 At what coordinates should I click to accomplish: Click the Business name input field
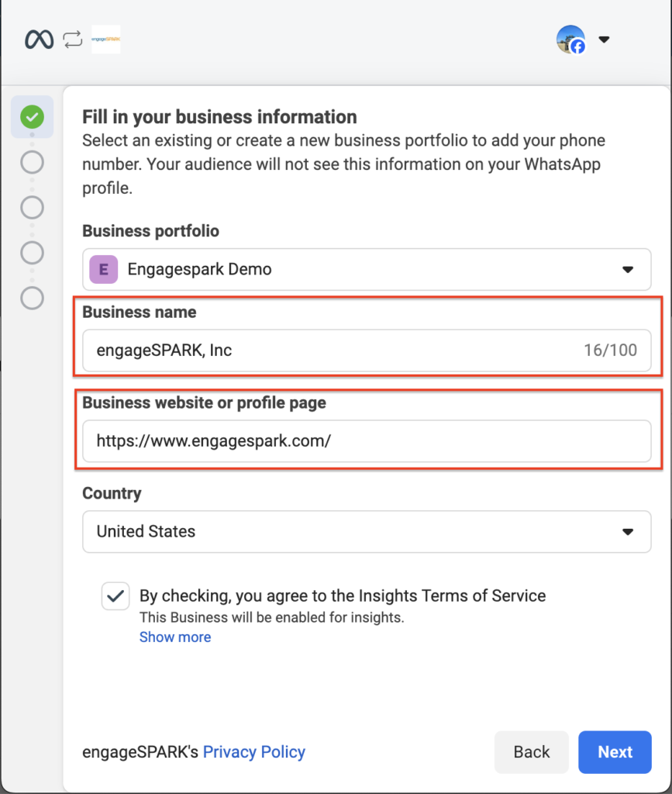(x=333, y=350)
